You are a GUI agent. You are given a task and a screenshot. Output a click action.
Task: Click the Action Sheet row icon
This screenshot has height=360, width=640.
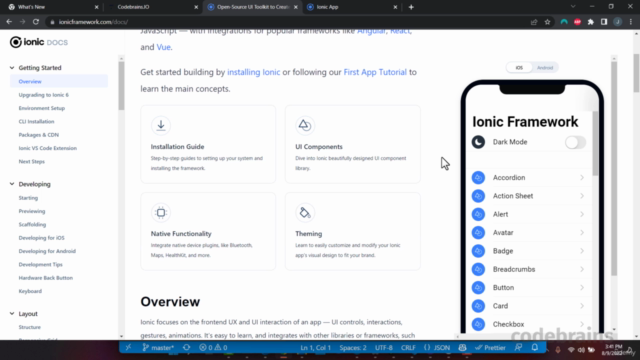pos(478,196)
